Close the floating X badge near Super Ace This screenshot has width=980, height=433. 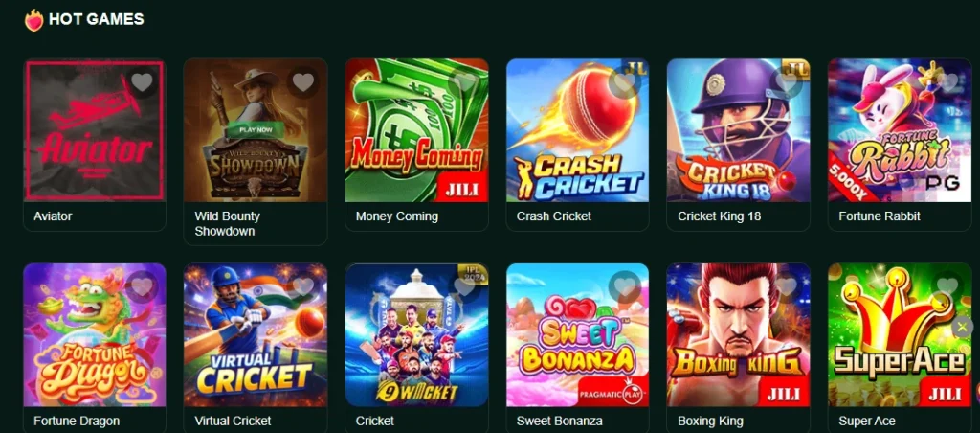tap(963, 327)
